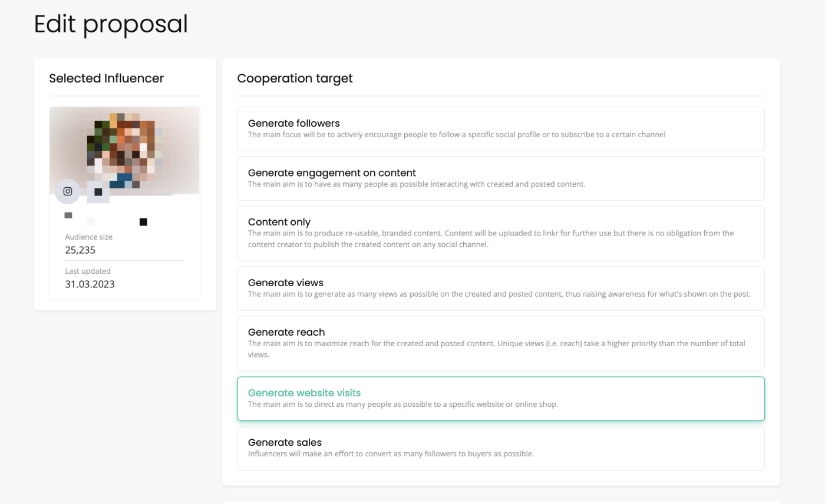Click the Selected Influencer panel title
Viewport: 825px width, 504px height.
(x=106, y=78)
